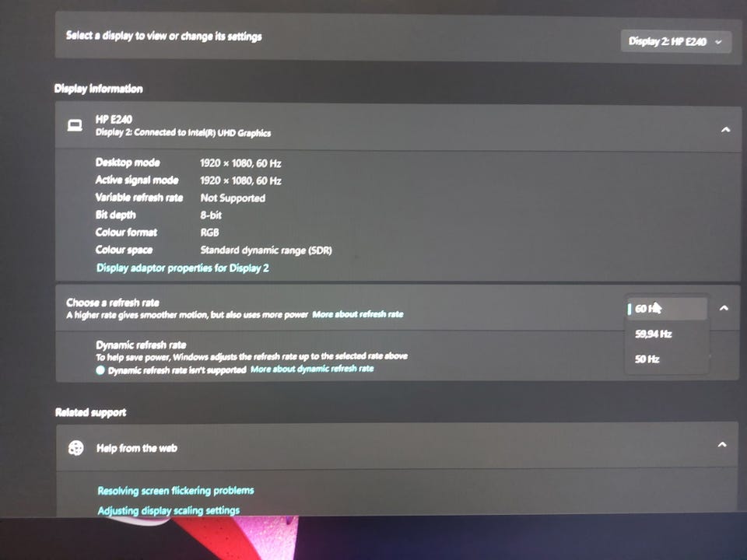Viewport: 747px width, 560px height.
Task: Click the HP E240 monitor icon
Action: 75,126
